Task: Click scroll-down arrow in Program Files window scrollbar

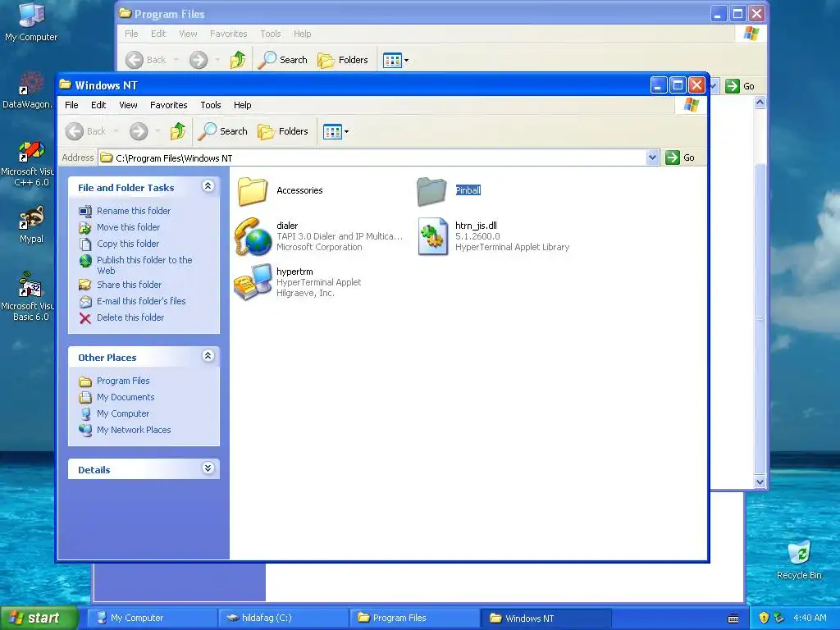Action: [760, 482]
